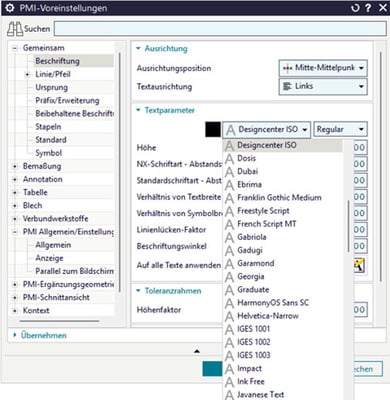The width and height of the screenshot is (390, 400).
Task: Open the Designcenter ISO font dropdown
Action: click(267, 129)
